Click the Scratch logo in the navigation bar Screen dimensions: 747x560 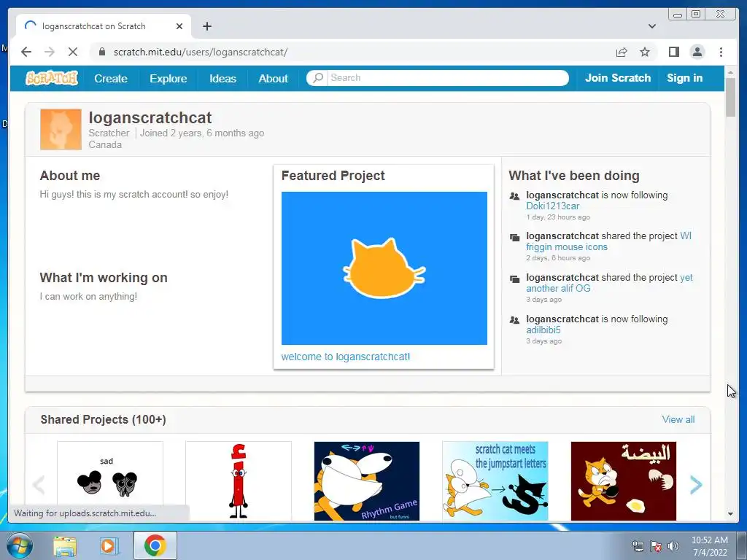(x=52, y=78)
